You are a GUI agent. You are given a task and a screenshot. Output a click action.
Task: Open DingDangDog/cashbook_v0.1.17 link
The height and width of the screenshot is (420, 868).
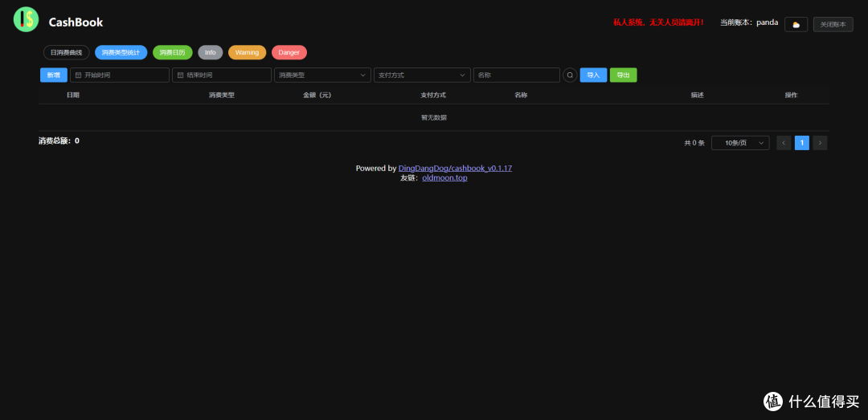click(455, 168)
